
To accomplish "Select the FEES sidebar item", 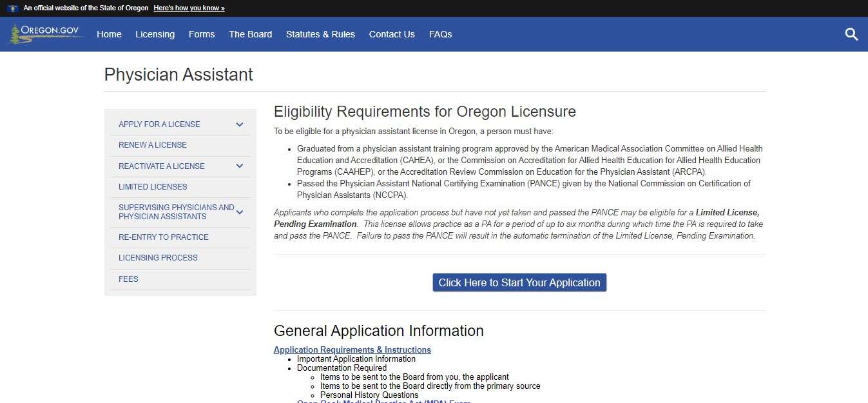I will point(128,279).
